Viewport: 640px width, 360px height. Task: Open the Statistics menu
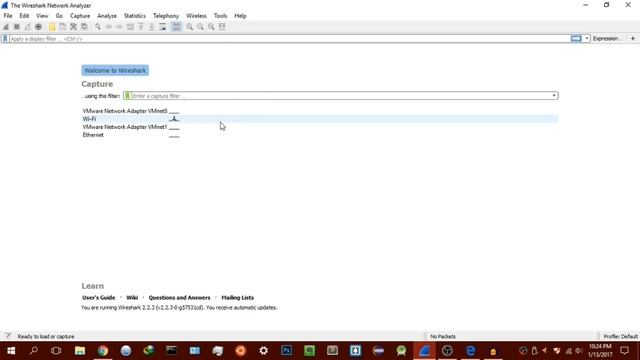(x=135, y=16)
